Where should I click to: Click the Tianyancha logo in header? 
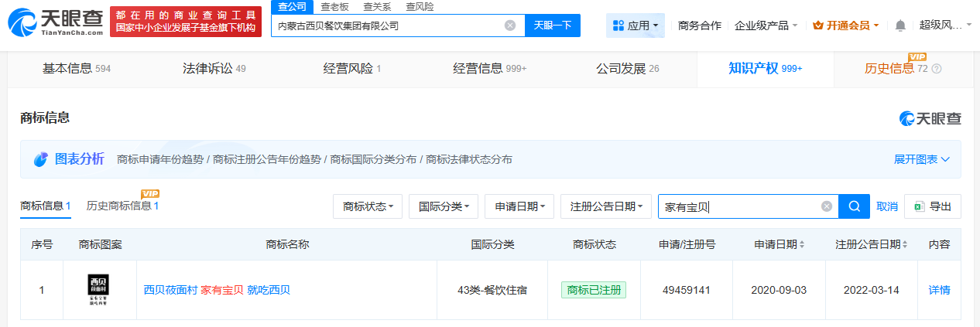54,25
